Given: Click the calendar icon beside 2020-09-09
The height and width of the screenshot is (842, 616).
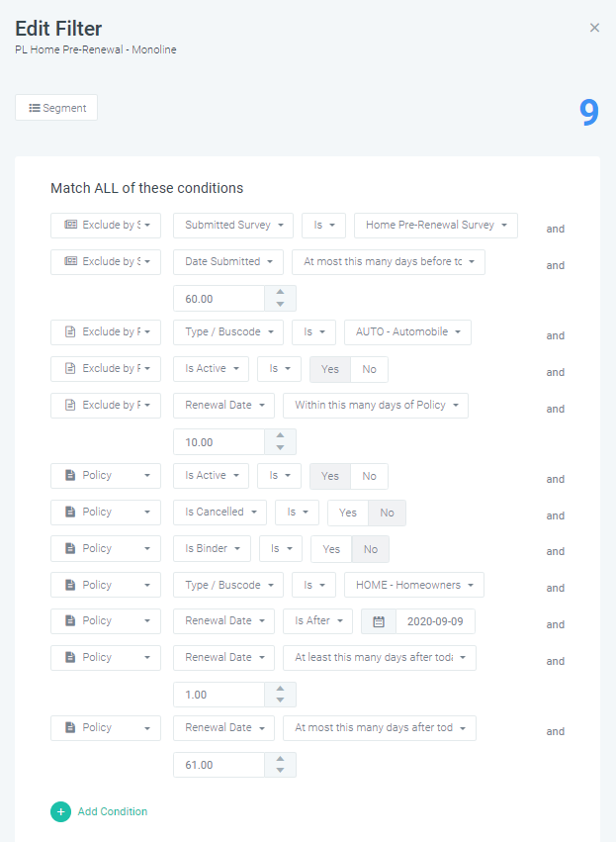Looking at the screenshot, I should [379, 621].
